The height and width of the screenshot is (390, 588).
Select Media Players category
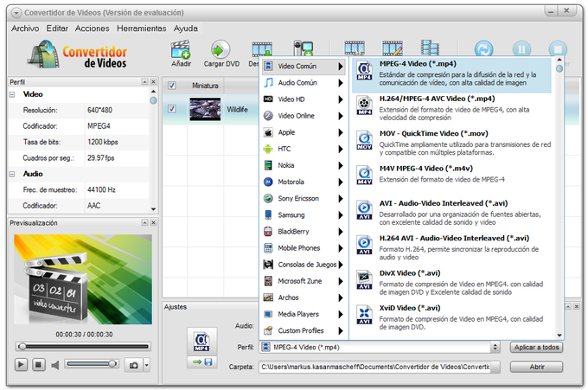(x=304, y=314)
